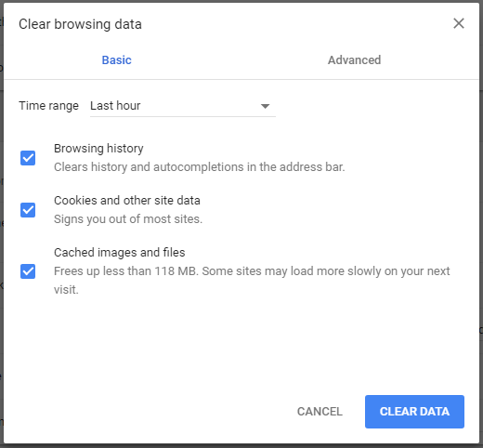Cancel the clear browsing data dialog
Viewport: 483px width, 448px height.
(320, 412)
